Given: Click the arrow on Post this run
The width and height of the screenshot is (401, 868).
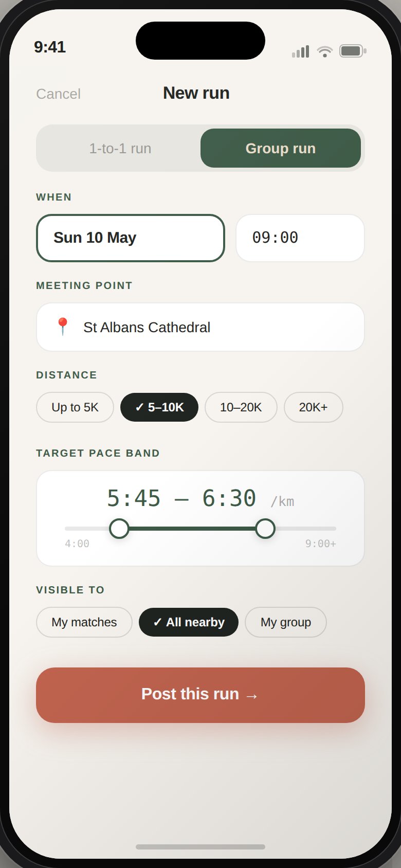Looking at the screenshot, I should (251, 696).
